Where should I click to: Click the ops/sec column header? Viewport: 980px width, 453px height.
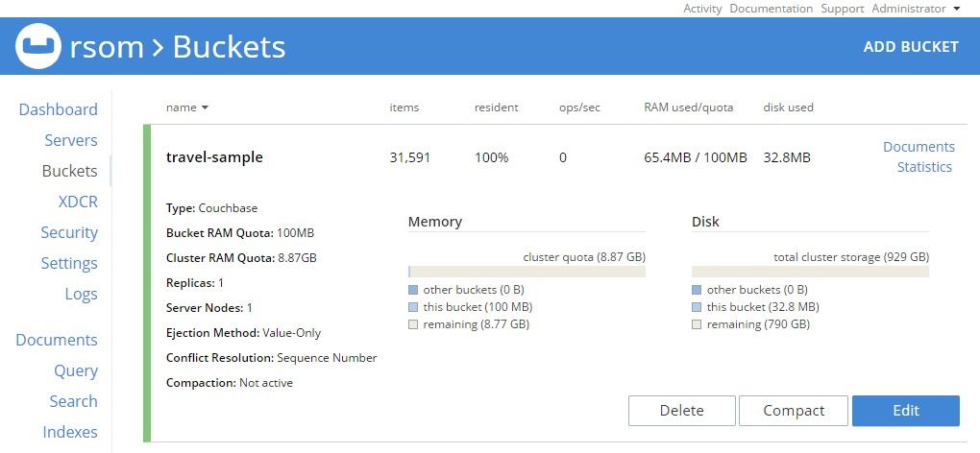(579, 107)
